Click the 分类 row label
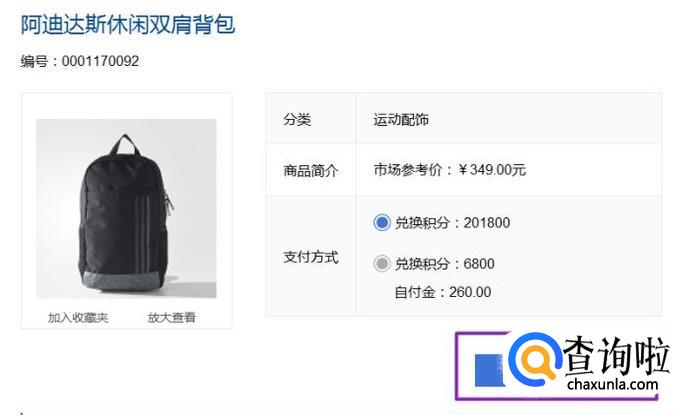682x415 pixels. (297, 120)
